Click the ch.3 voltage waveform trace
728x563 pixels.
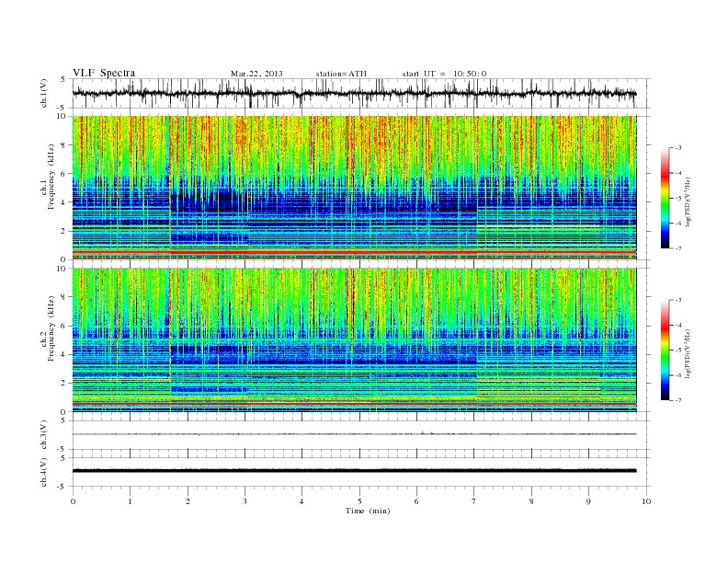click(354, 434)
